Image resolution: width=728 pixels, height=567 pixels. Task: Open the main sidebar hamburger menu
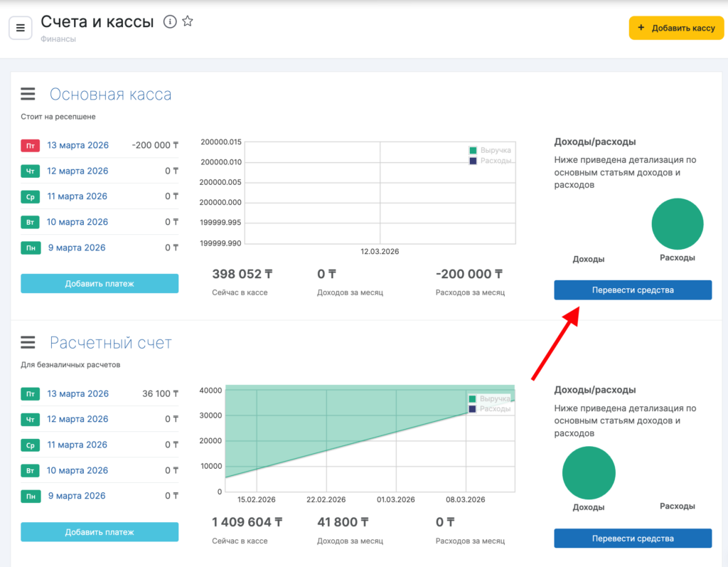point(20,28)
